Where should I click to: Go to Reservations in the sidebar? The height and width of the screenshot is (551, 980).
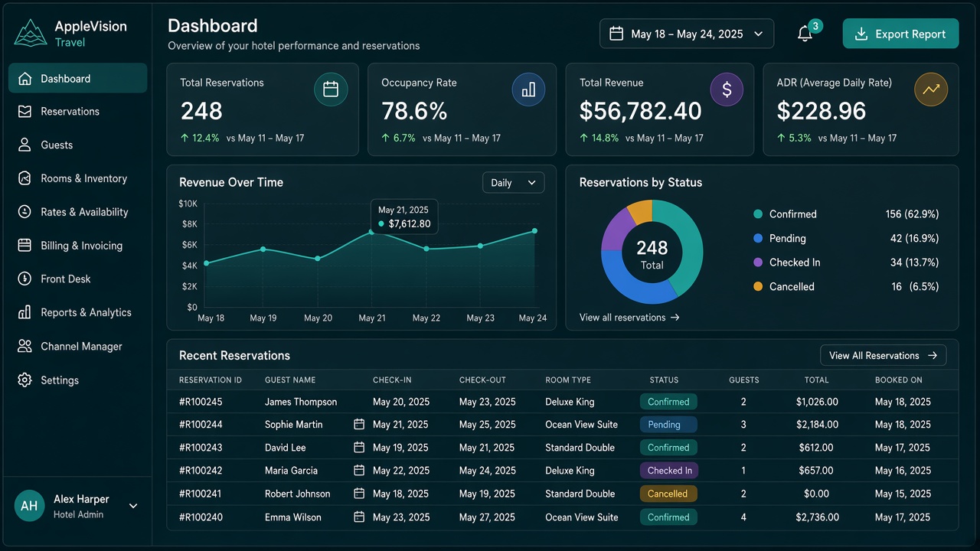click(x=77, y=112)
